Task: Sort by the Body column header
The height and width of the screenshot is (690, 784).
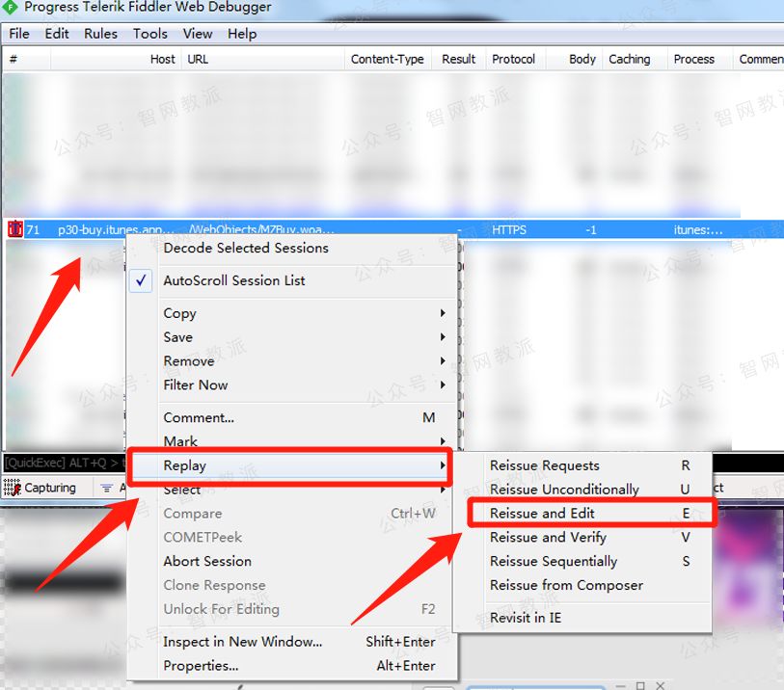Action: point(575,59)
